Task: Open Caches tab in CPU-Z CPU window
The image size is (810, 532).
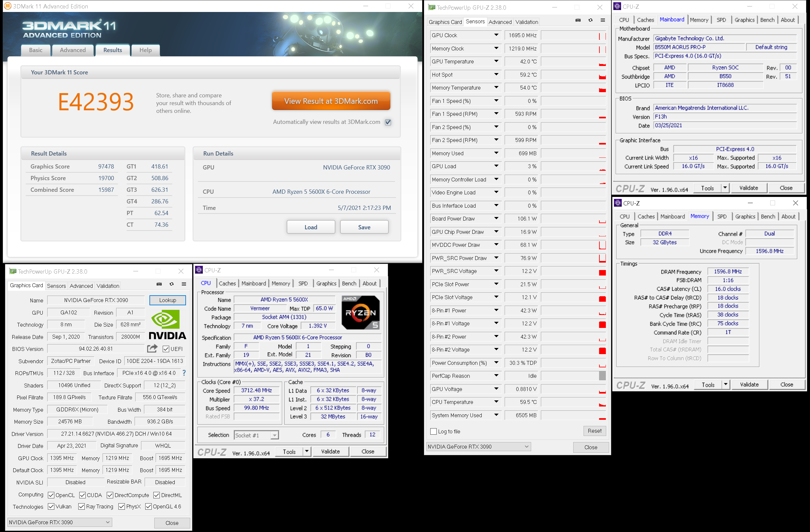Action: [227, 283]
